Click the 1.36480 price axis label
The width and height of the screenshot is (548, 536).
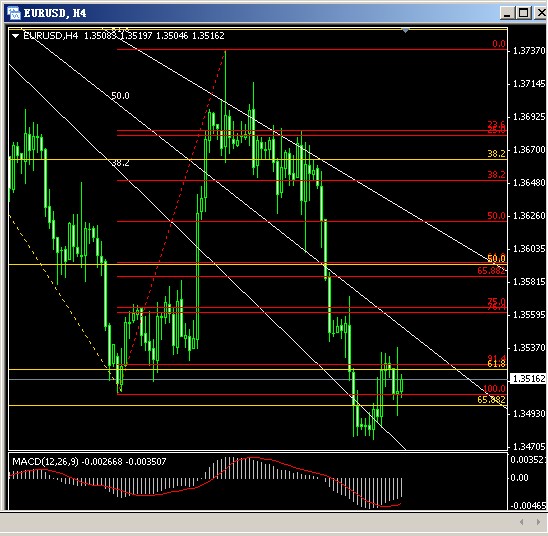[x=529, y=183]
